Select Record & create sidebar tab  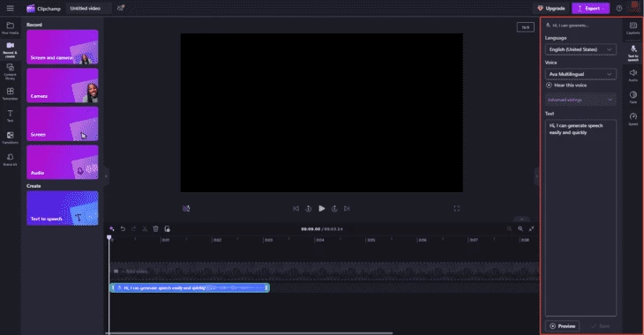11,49
